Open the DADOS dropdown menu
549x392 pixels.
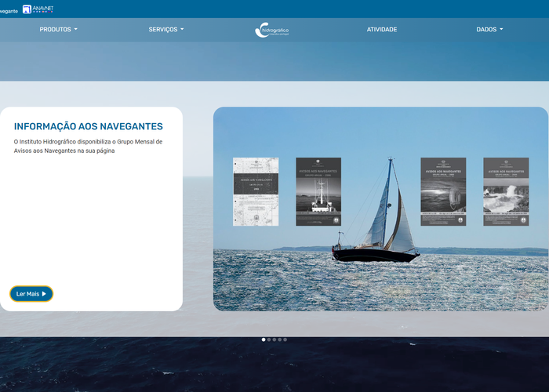[x=489, y=30]
